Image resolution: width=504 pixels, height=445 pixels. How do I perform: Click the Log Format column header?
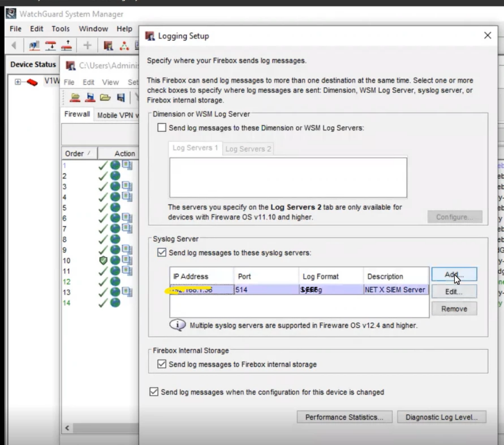pyautogui.click(x=331, y=276)
